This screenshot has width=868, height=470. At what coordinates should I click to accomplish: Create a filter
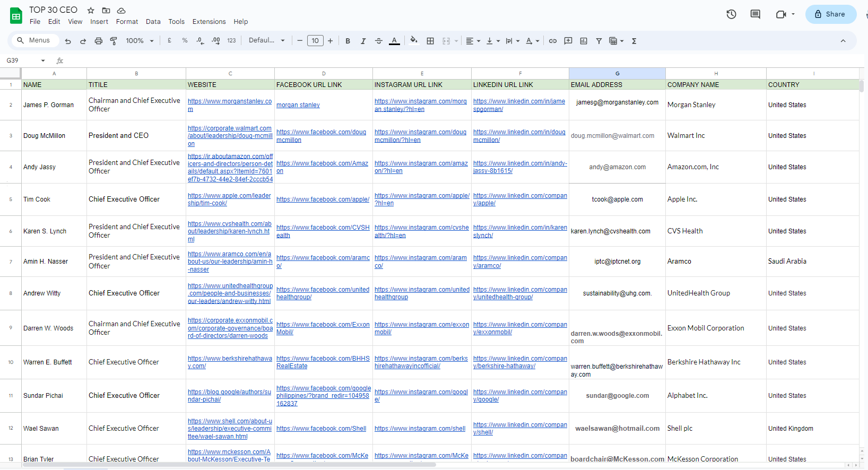598,41
